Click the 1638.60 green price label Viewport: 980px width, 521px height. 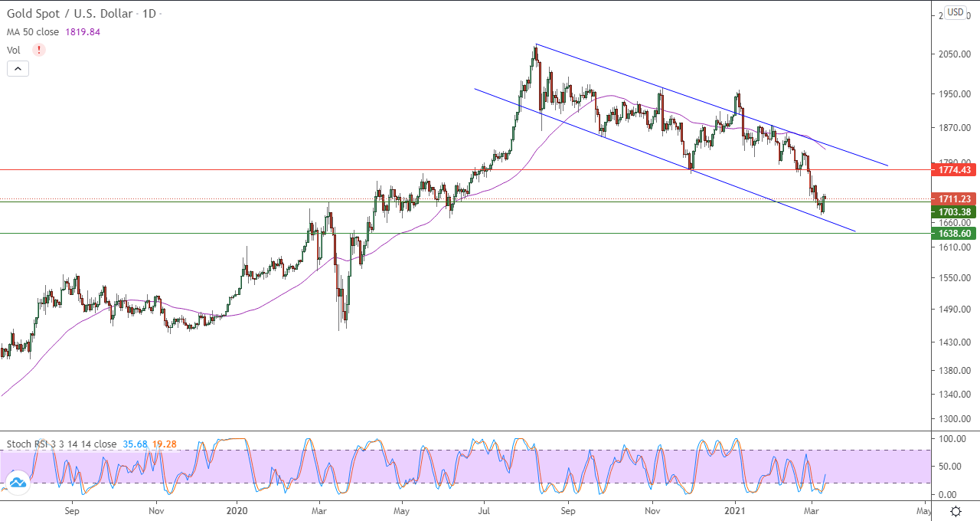pos(953,233)
